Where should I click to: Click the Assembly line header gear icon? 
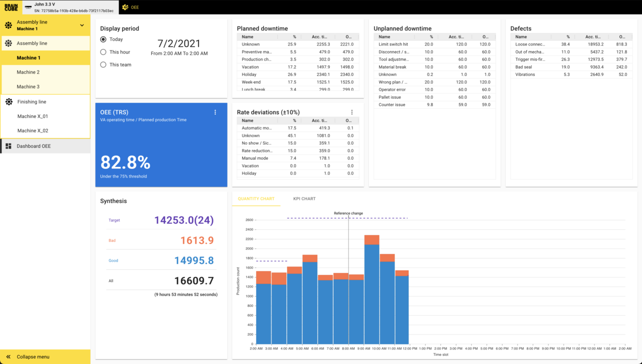[8, 25]
